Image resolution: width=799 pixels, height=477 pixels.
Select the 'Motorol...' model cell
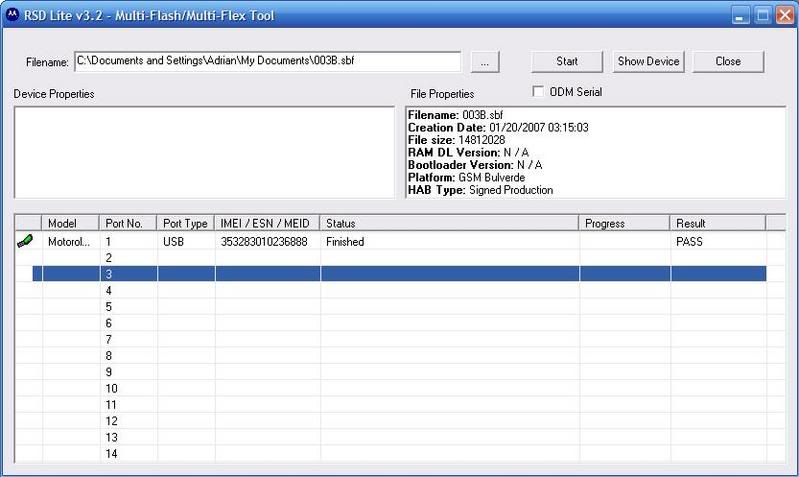click(x=69, y=242)
